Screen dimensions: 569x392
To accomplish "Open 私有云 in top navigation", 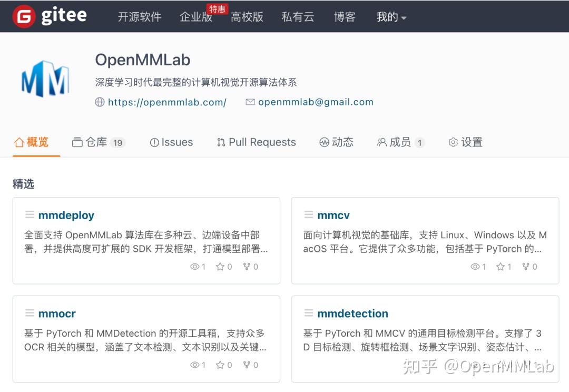I will (298, 17).
